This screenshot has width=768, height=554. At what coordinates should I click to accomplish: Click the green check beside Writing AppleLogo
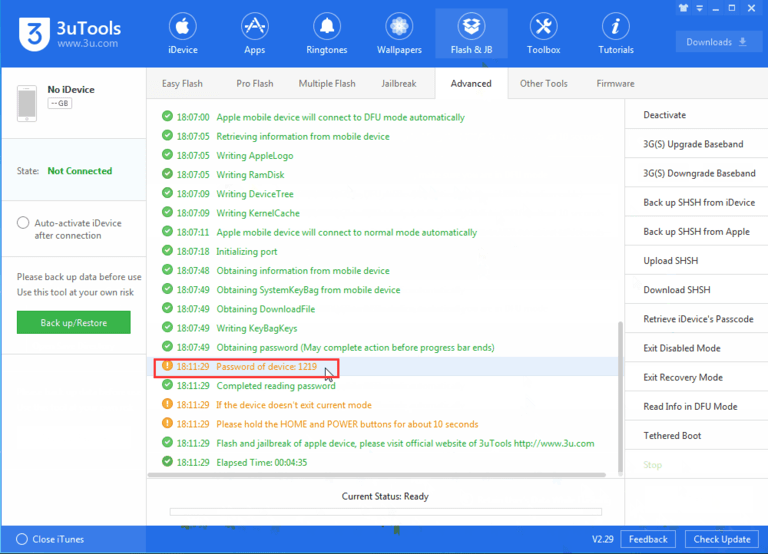coord(167,155)
